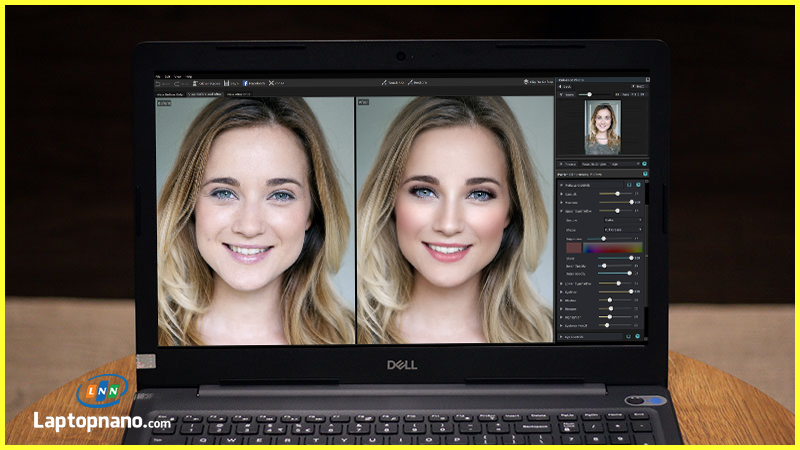This screenshot has width=800, height=450.
Task: Open help for the Presets row
Action: click(x=644, y=164)
